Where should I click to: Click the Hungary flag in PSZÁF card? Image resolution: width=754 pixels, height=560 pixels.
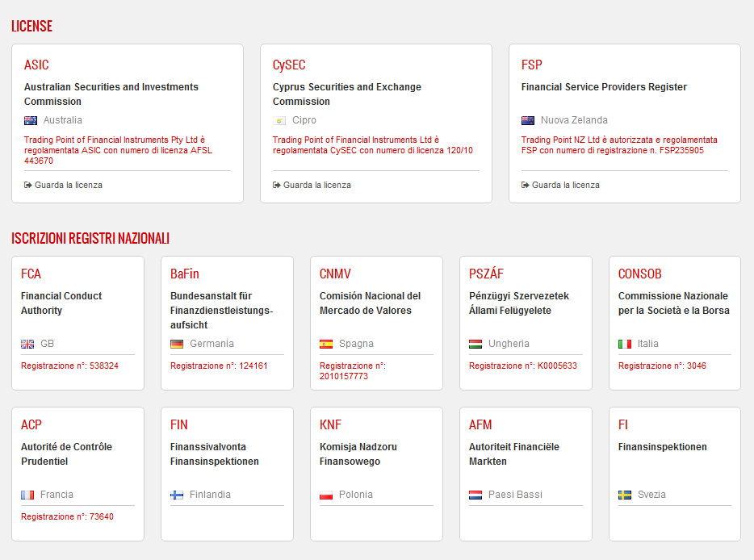475,344
